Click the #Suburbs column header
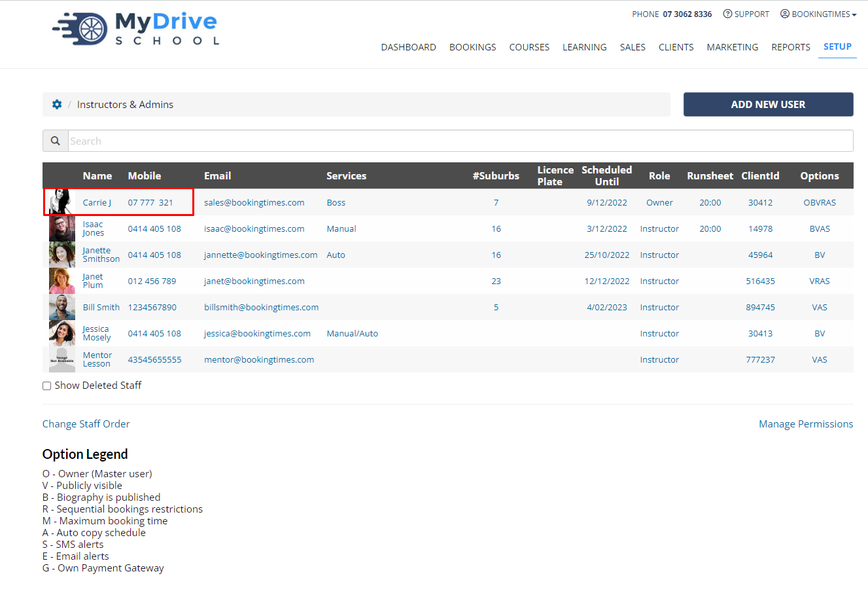 tap(496, 175)
